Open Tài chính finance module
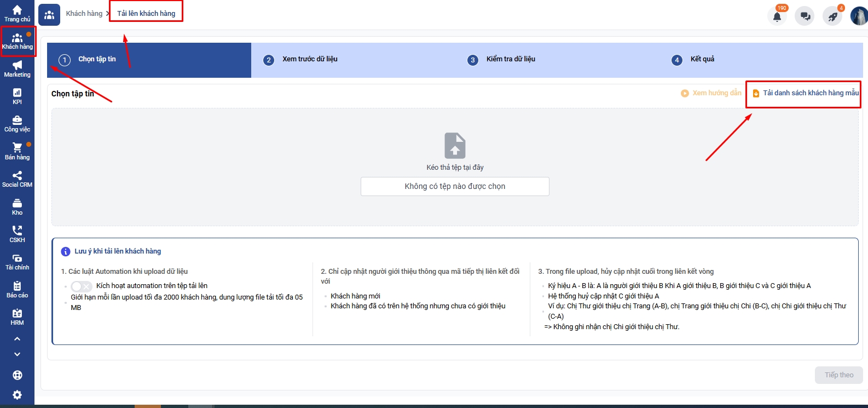Image resolution: width=868 pixels, height=408 pixels. tap(17, 262)
